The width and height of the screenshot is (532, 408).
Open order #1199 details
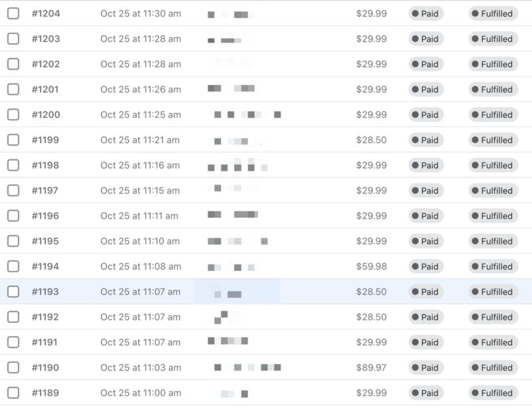pos(46,140)
